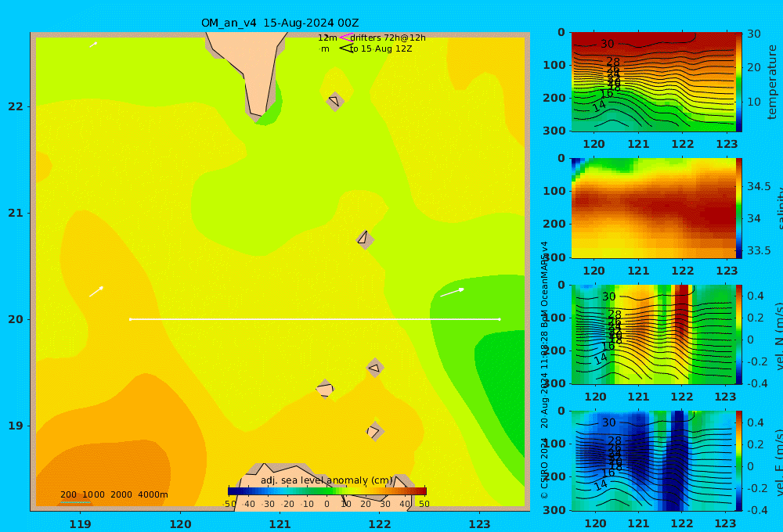Click the title 'OM_an_v4 15-Aug-2024 00Z'
Screen dimensions: 783x532
point(280,23)
